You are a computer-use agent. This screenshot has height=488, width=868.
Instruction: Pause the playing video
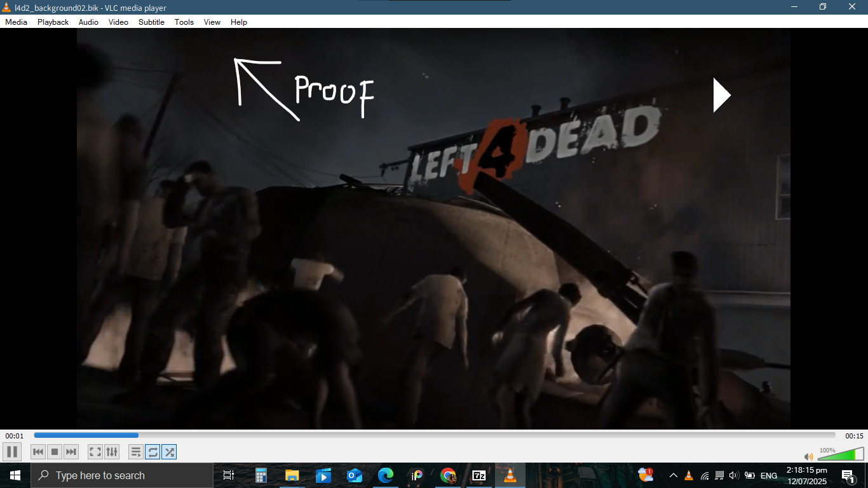click(x=13, y=451)
